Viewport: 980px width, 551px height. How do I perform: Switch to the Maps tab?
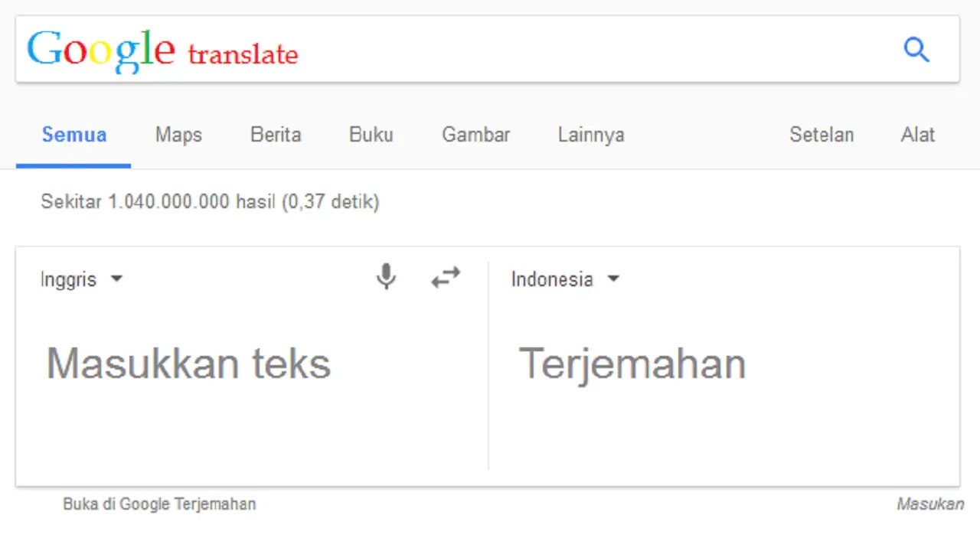point(178,135)
